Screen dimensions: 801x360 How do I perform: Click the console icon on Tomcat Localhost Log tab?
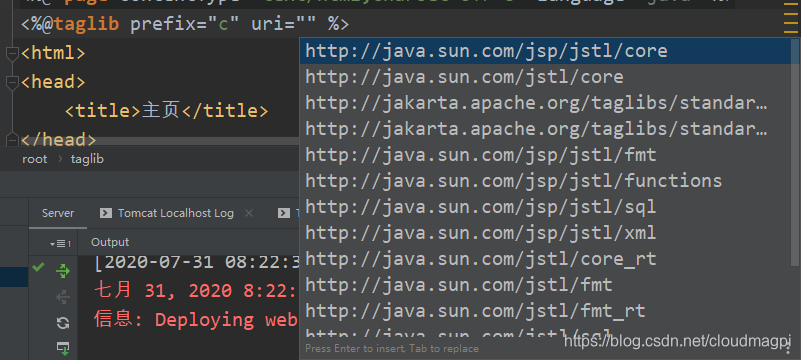pos(106,213)
